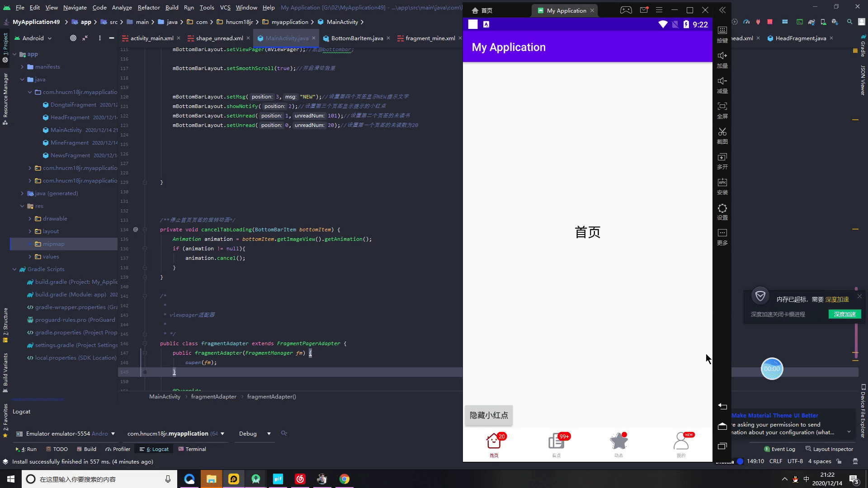Click the BottomBarItem.java tab

coord(358,38)
